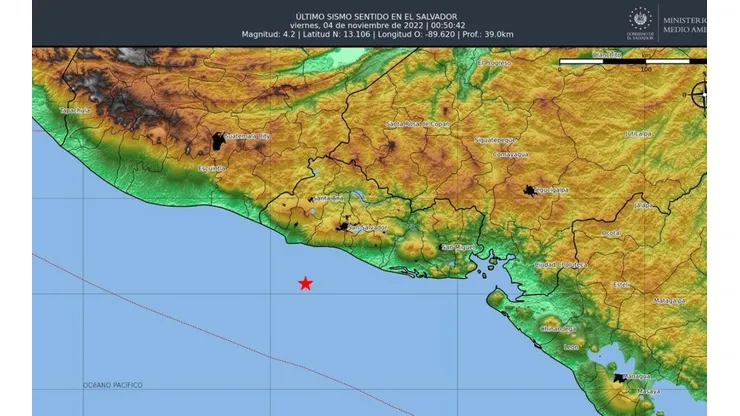Click the 'Escuintla' map label
This screenshot has height=416, width=740.
(x=212, y=168)
